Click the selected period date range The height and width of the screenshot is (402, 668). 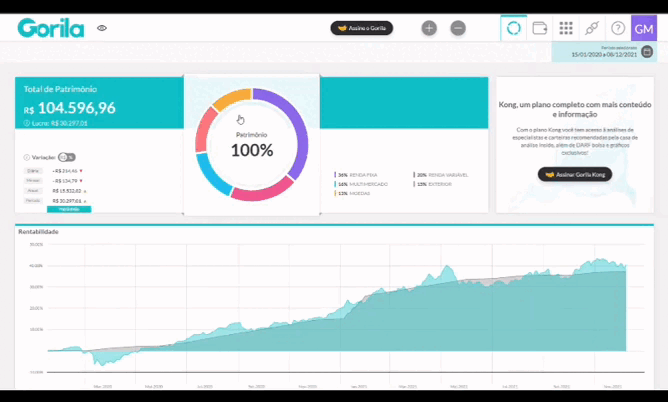click(604, 55)
